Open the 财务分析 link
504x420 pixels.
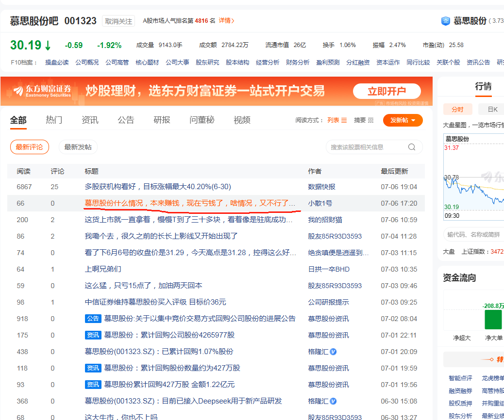(x=298, y=62)
